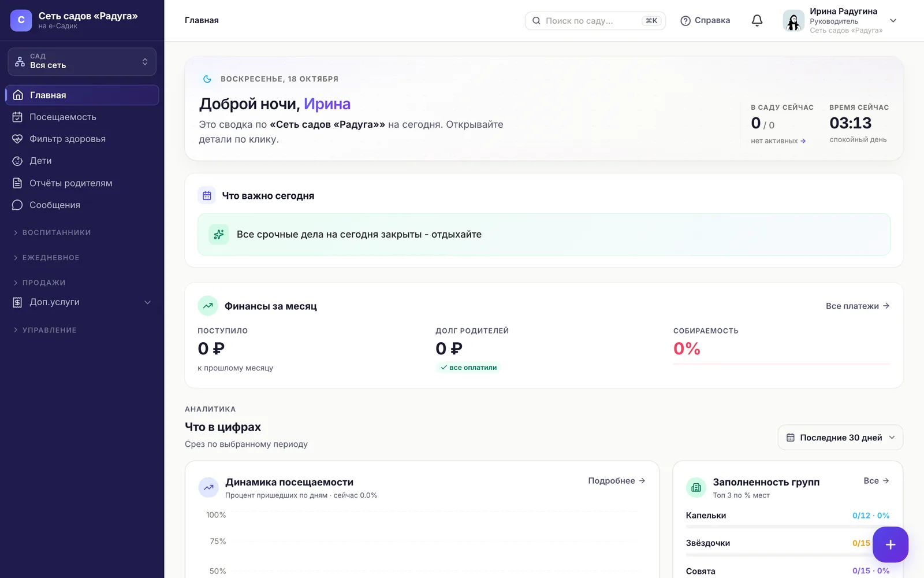
Task: Click the Отчёты родителям document icon
Action: point(17,183)
